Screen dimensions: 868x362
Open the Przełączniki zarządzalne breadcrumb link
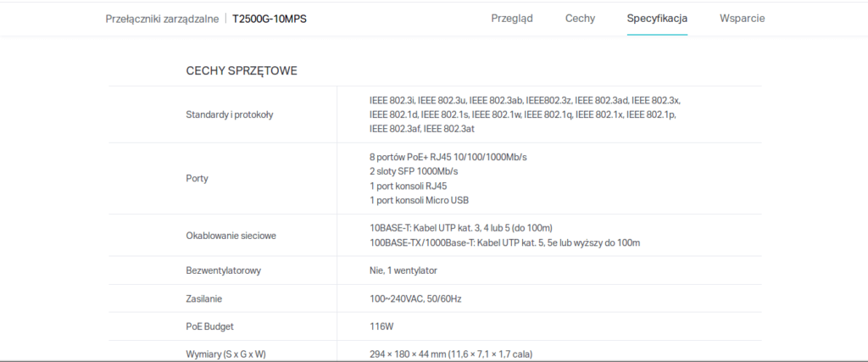[162, 19]
